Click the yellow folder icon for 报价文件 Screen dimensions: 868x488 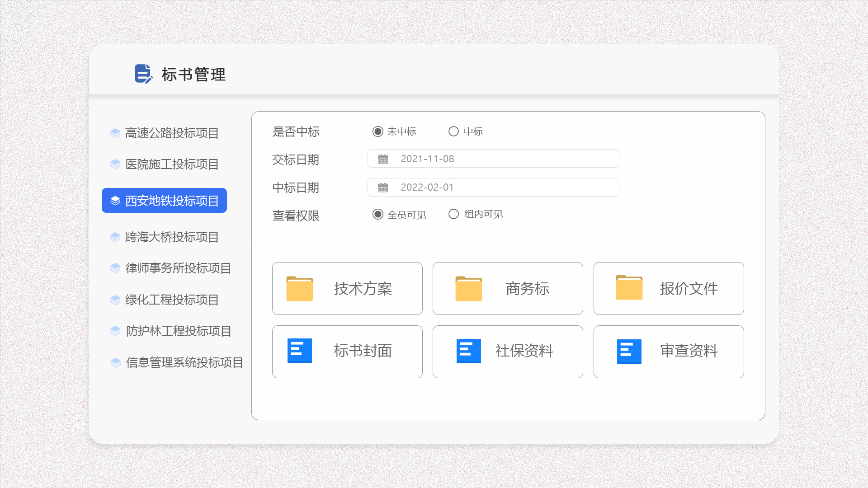[x=629, y=288]
